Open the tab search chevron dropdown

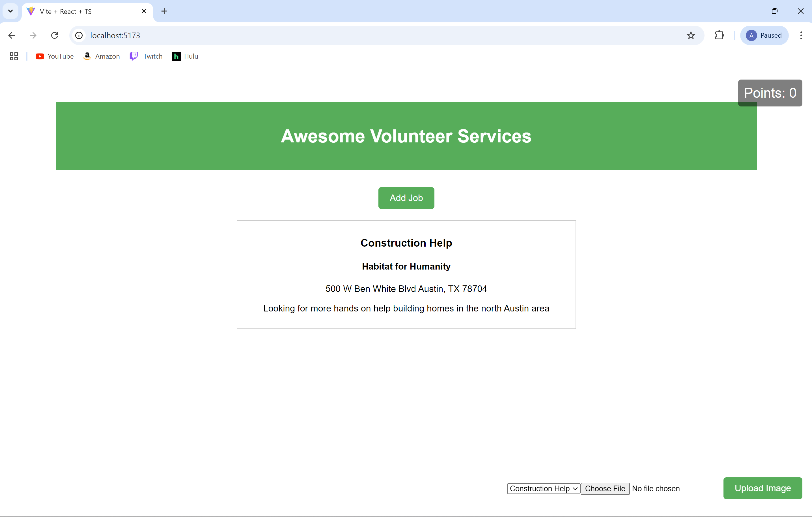[x=10, y=11]
